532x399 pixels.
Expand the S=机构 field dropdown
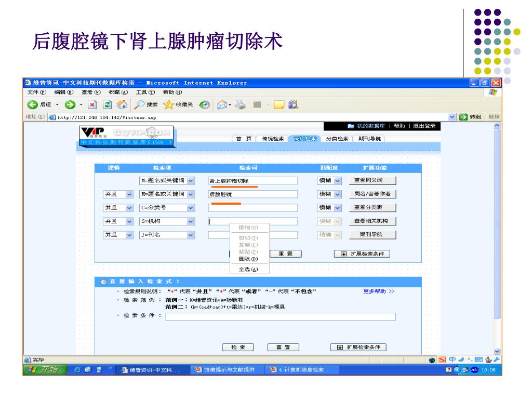point(191,221)
